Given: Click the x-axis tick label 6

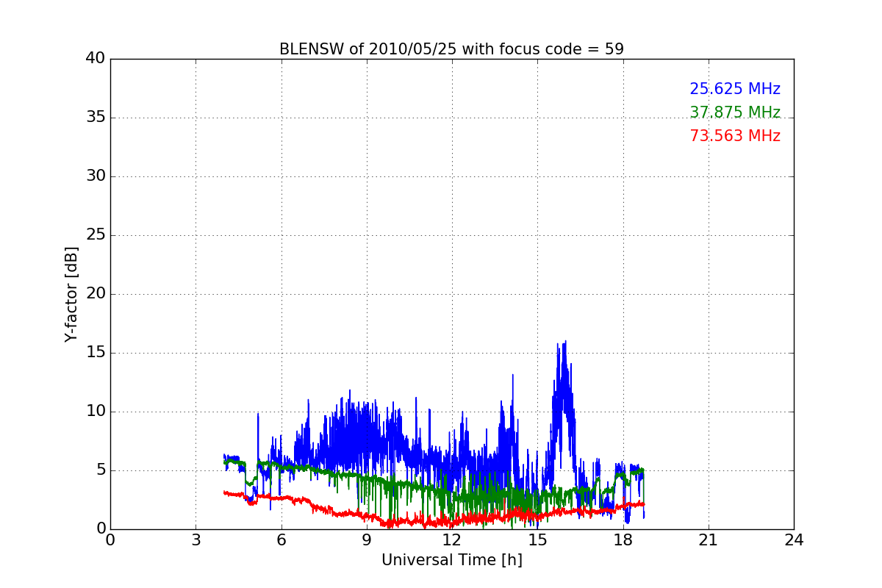Looking at the screenshot, I should [282, 539].
